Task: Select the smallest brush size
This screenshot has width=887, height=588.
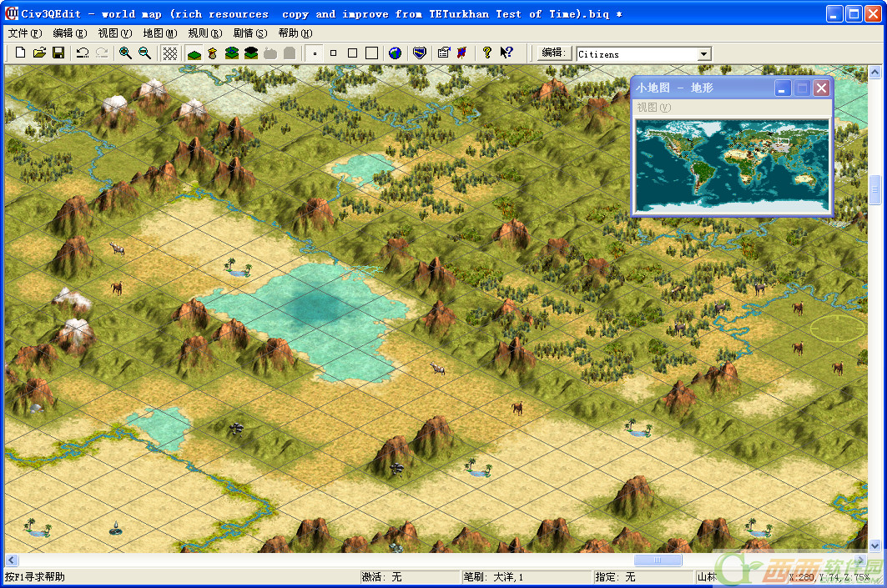Action: (x=315, y=53)
